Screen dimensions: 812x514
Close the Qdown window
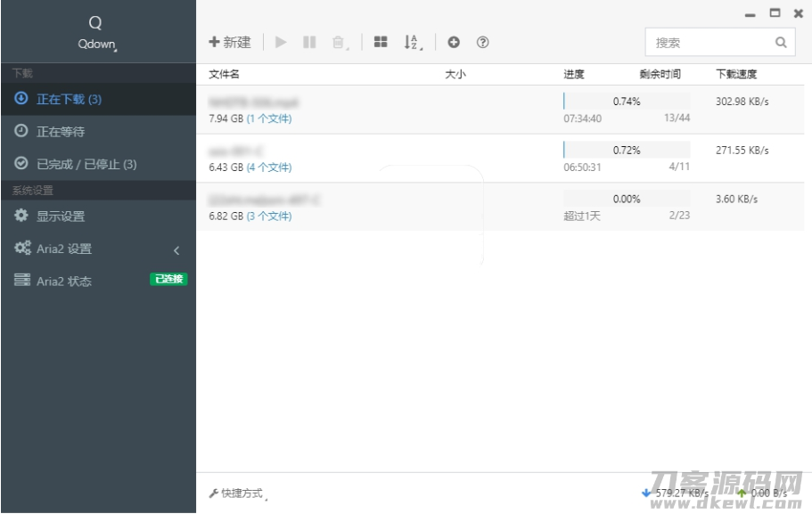[x=799, y=13]
